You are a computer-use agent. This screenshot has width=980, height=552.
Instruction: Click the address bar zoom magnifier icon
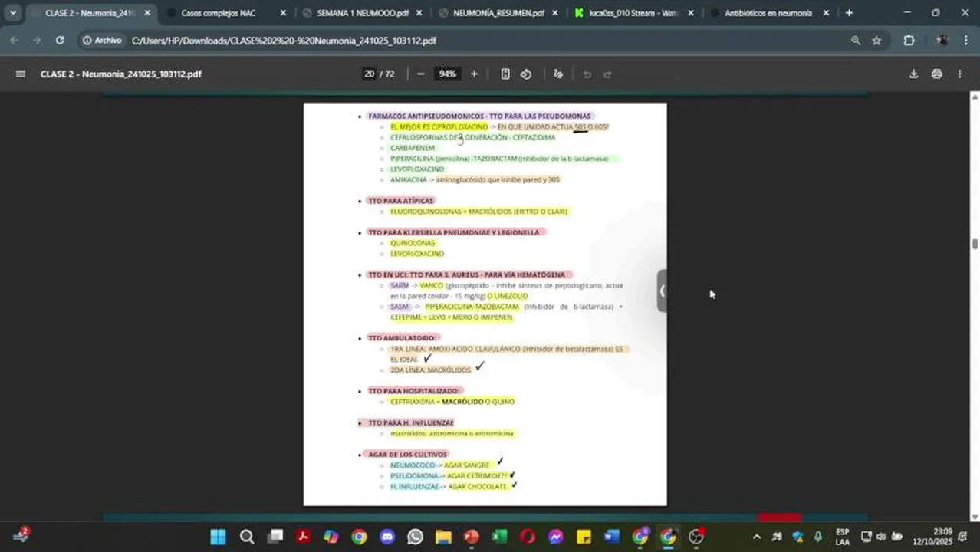[855, 41]
